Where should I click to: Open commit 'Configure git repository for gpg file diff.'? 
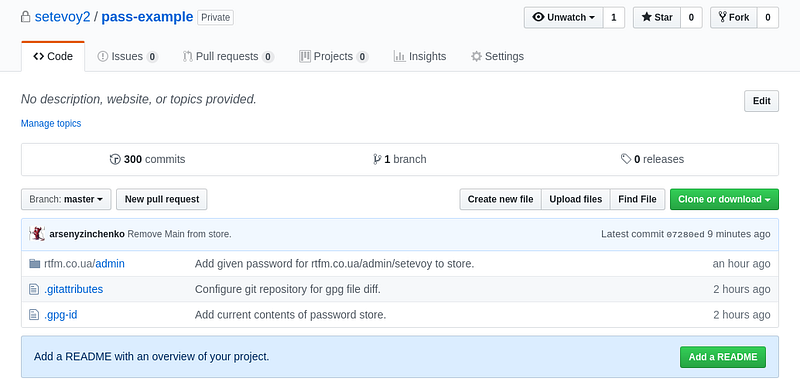288,289
